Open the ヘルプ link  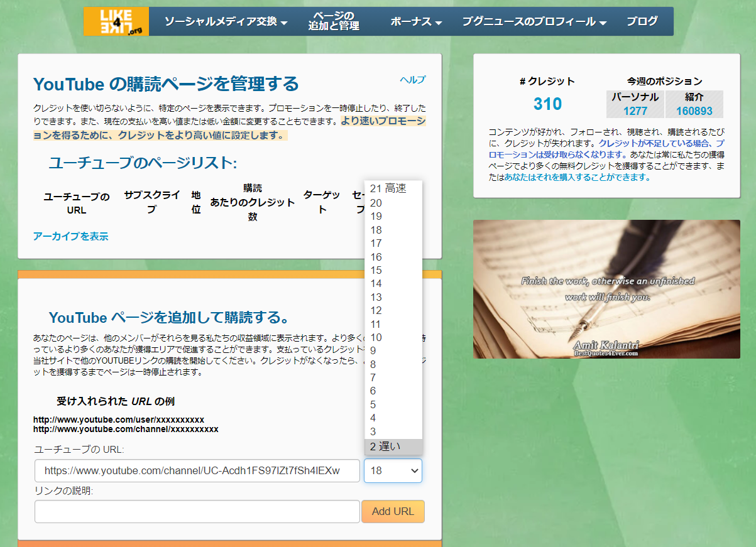pos(413,80)
